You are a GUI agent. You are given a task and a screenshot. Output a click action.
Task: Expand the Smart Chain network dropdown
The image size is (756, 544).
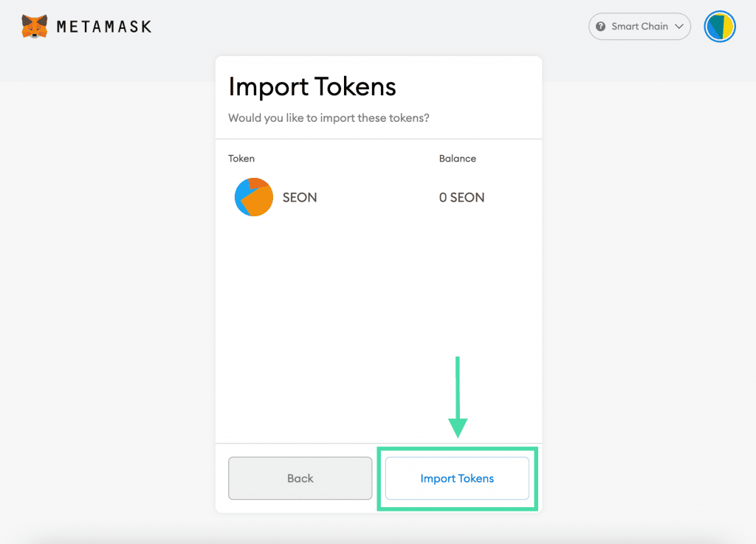(639, 27)
